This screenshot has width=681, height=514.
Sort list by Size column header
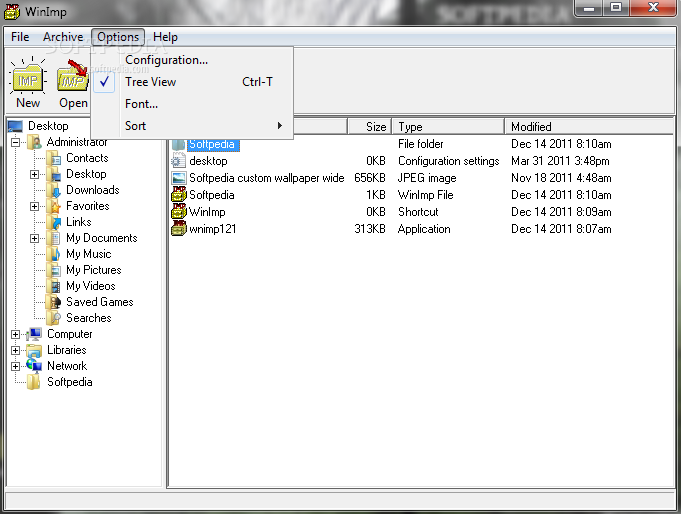point(369,126)
